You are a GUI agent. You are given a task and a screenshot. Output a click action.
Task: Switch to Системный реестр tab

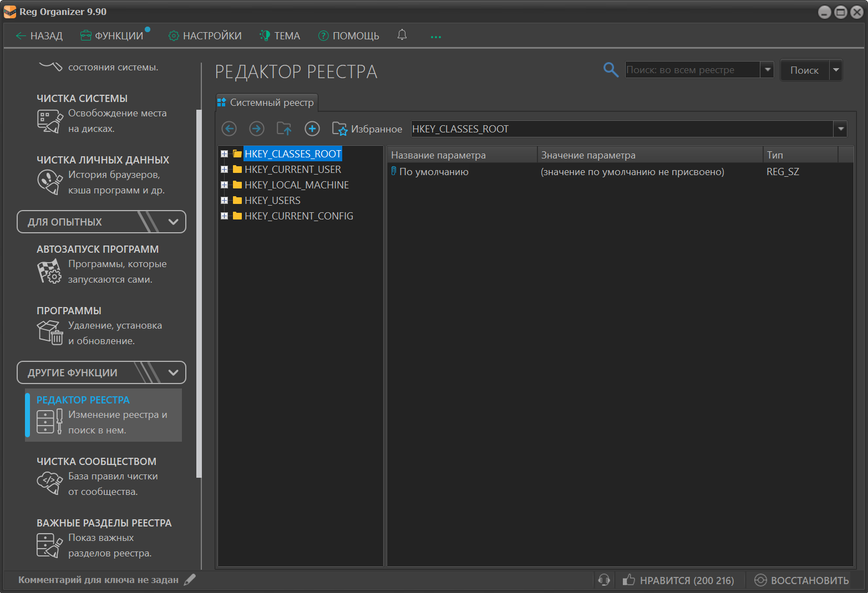tap(266, 103)
